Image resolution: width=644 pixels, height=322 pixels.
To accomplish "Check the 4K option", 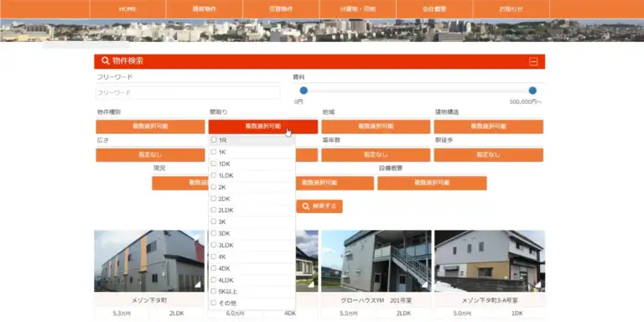I will point(214,257).
